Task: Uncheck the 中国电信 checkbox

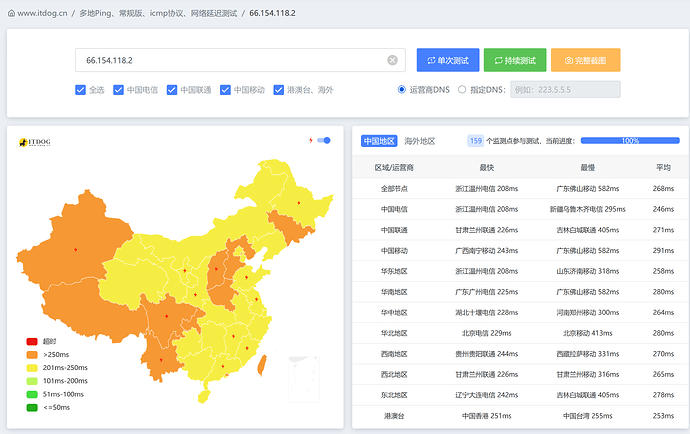Action: pyautogui.click(x=118, y=90)
